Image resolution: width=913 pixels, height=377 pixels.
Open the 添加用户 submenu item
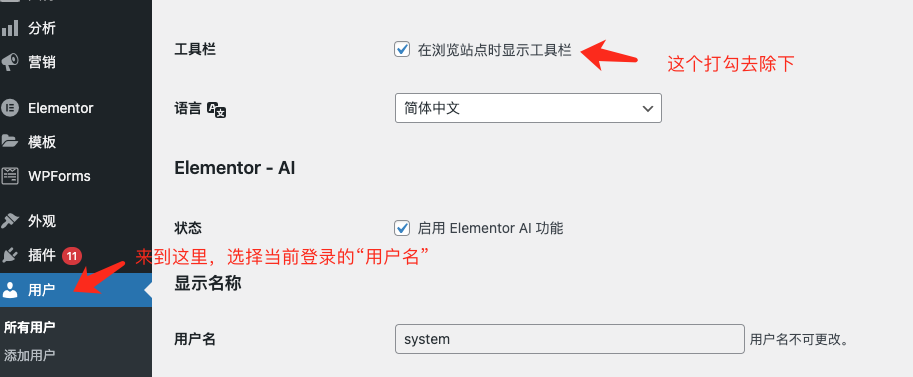click(30, 355)
